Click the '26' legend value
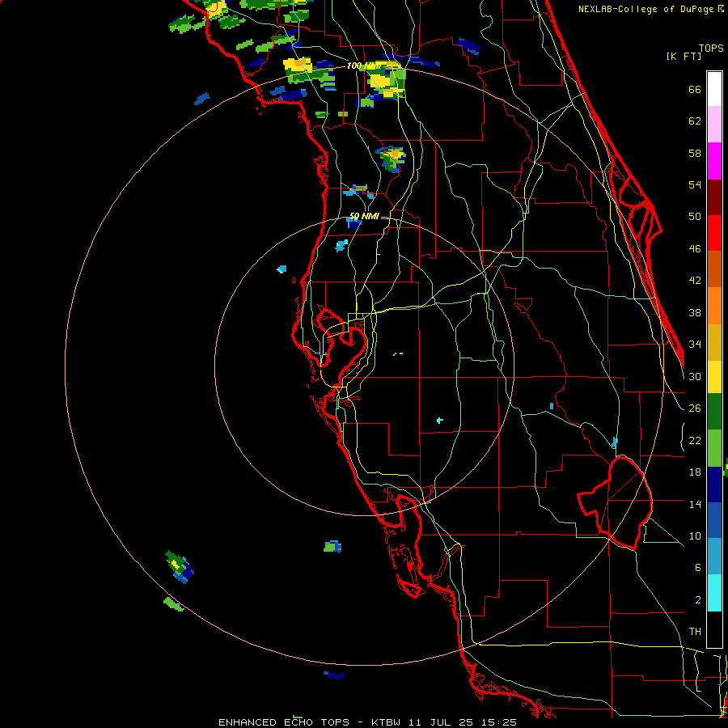 695,408
